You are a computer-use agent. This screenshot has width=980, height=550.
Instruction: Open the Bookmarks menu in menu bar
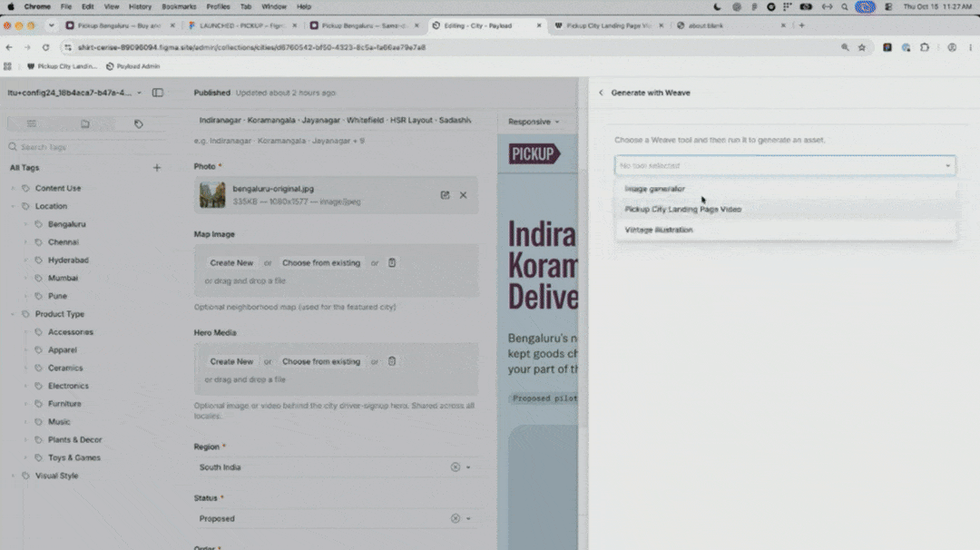[x=179, y=7]
